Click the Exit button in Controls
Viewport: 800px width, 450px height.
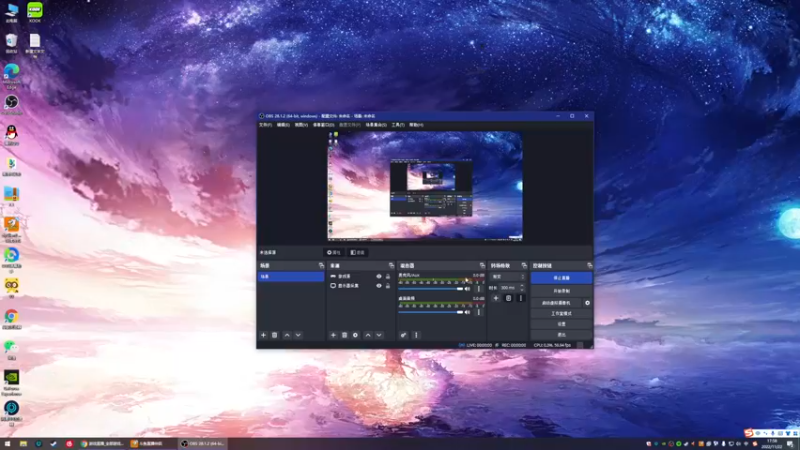[x=561, y=335]
